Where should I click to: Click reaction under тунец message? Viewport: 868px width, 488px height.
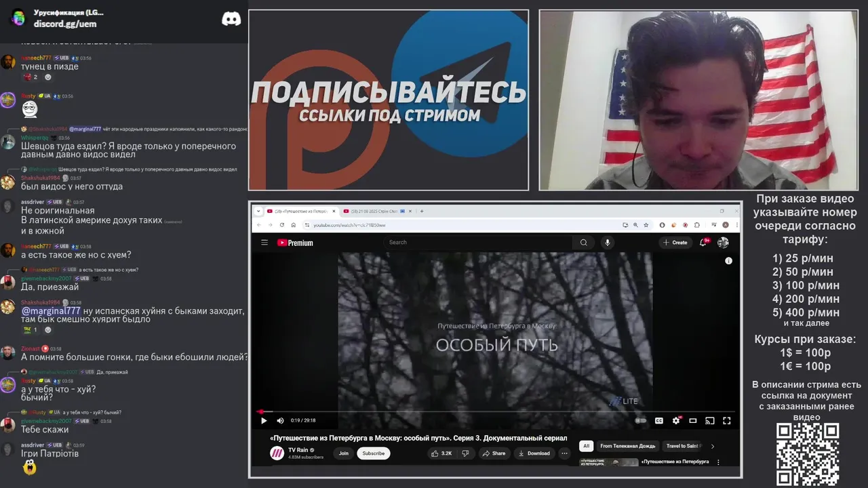31,77
